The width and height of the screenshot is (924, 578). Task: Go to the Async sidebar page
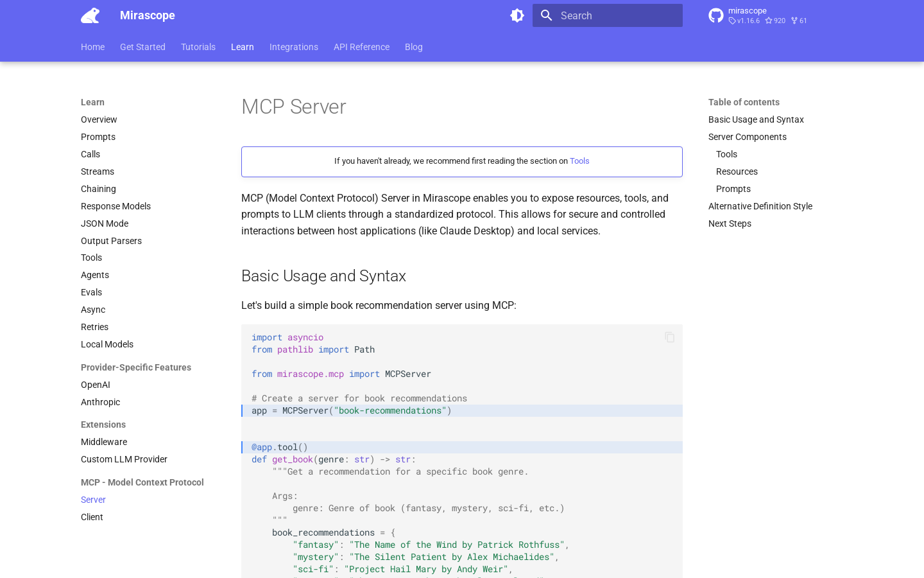pyautogui.click(x=93, y=310)
